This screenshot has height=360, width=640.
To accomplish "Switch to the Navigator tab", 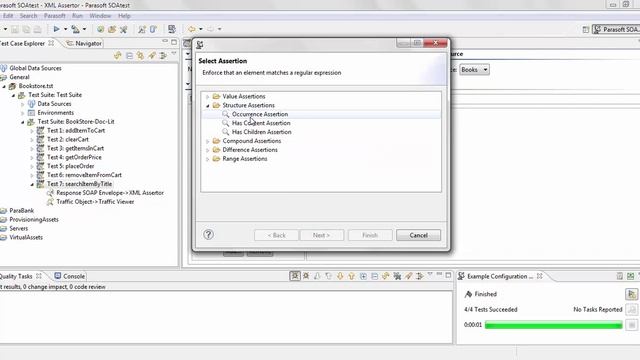I will click(84, 43).
